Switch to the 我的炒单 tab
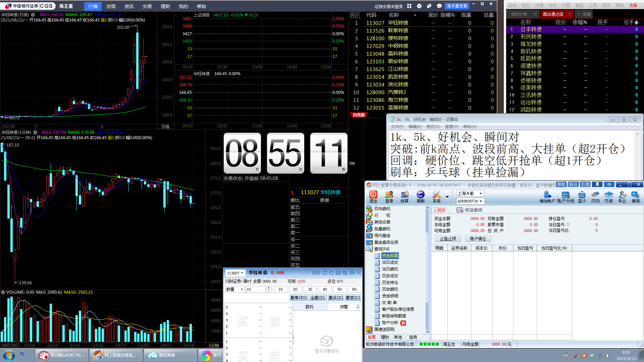Image resolution: width=644 pixels, height=362 pixels. (519, 14)
